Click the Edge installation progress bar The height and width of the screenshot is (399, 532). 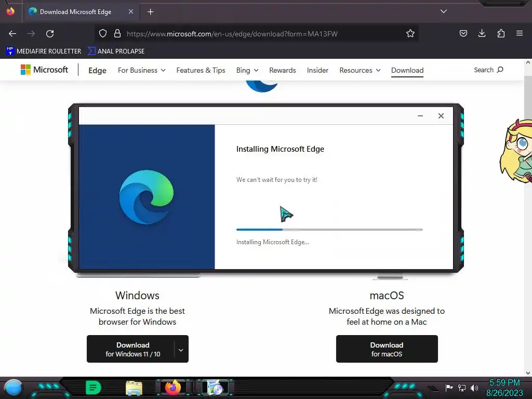329,230
